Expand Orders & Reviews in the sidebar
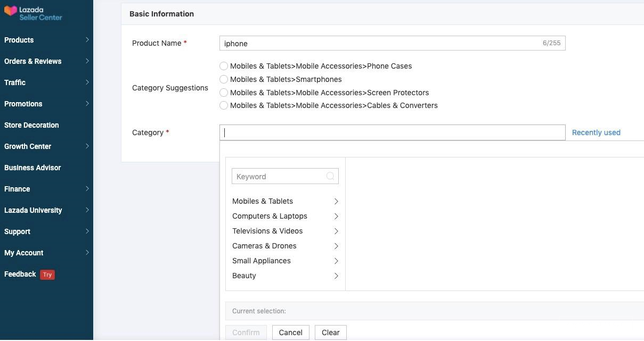Screen dimensions: 644x341 pyautogui.click(x=46, y=61)
